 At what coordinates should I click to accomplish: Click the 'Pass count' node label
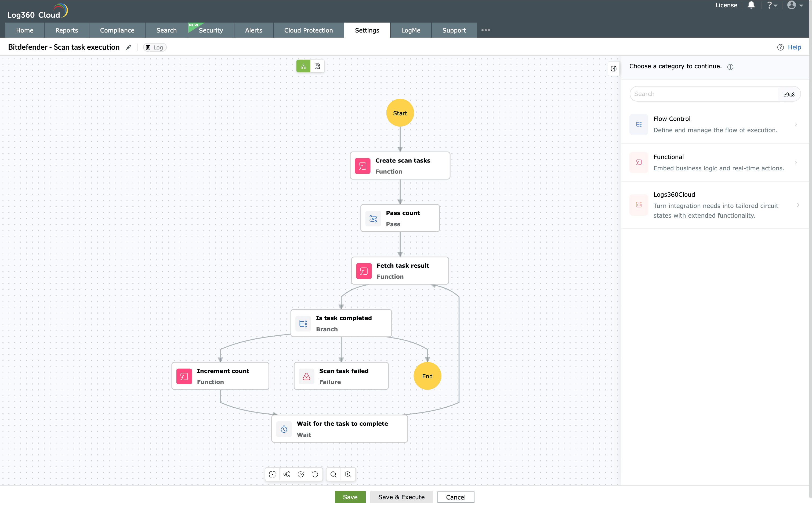pyautogui.click(x=403, y=213)
